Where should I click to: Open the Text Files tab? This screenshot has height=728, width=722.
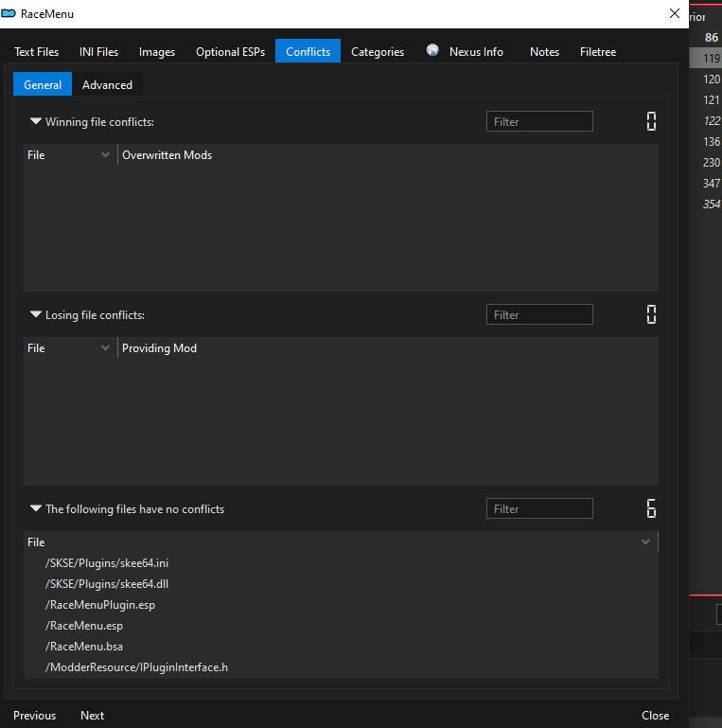coord(36,51)
